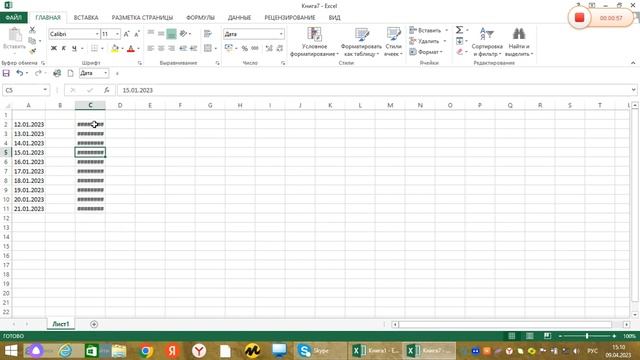Switch to the ВИД tab
This screenshot has height=360, width=640.
[x=334, y=18]
